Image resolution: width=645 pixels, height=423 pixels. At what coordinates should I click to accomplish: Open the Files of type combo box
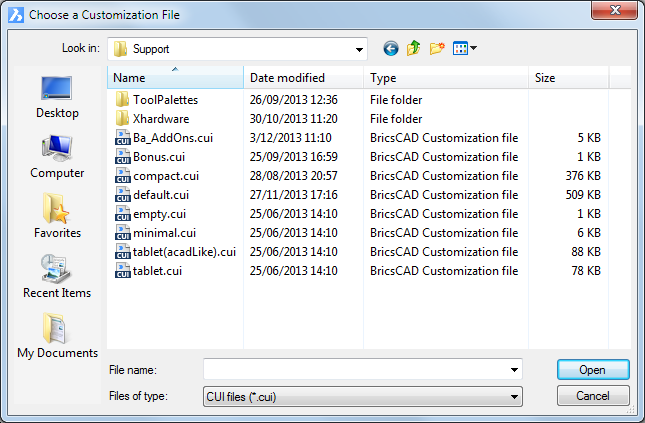click(x=363, y=396)
